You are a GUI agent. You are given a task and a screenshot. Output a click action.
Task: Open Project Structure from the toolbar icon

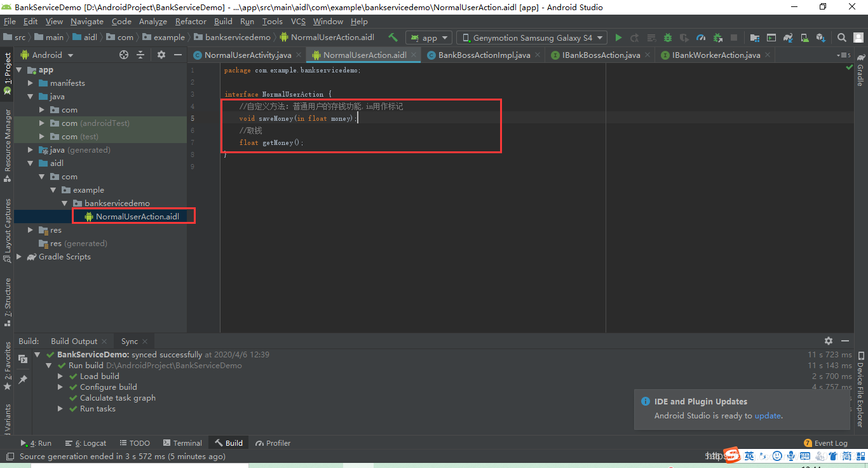754,38
